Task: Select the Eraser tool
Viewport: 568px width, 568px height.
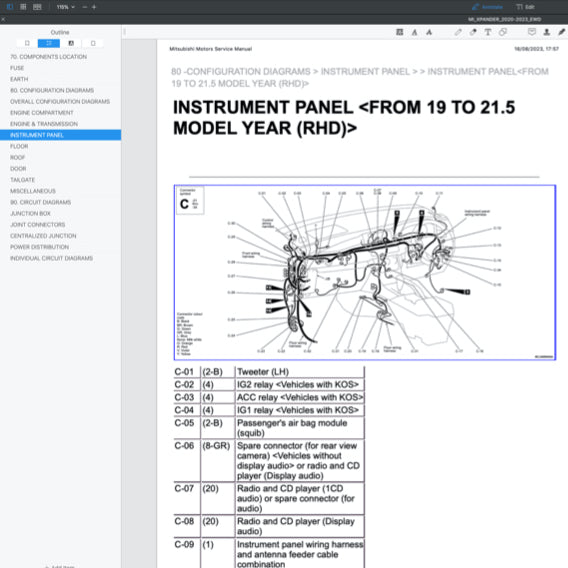Action: click(x=473, y=32)
